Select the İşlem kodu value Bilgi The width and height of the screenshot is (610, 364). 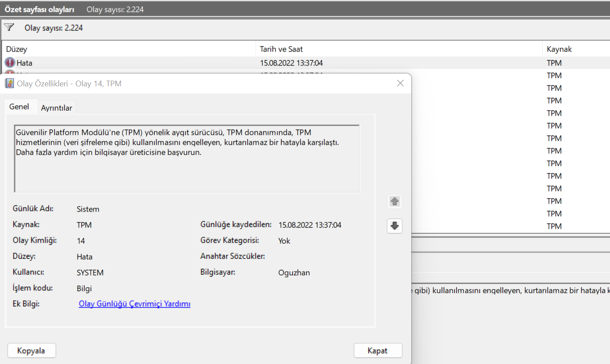pos(84,289)
